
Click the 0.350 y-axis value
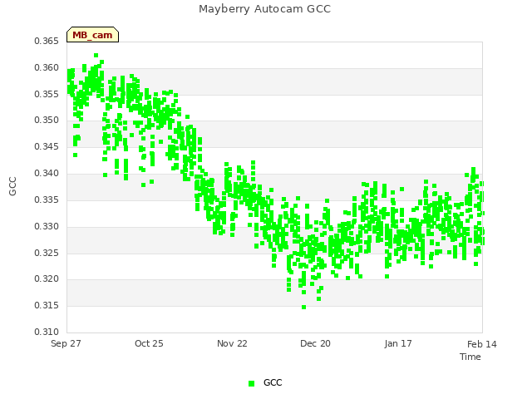pyautogui.click(x=47, y=120)
